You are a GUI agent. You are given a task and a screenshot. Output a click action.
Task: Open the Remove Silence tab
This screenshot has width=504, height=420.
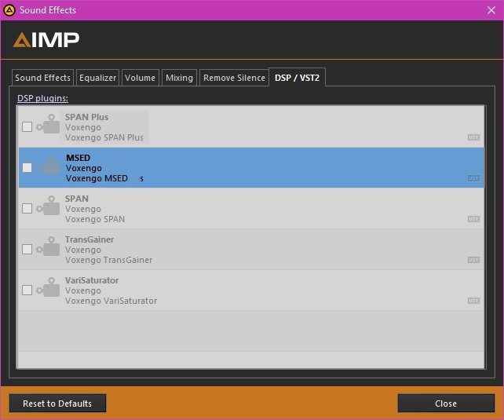pyautogui.click(x=234, y=78)
